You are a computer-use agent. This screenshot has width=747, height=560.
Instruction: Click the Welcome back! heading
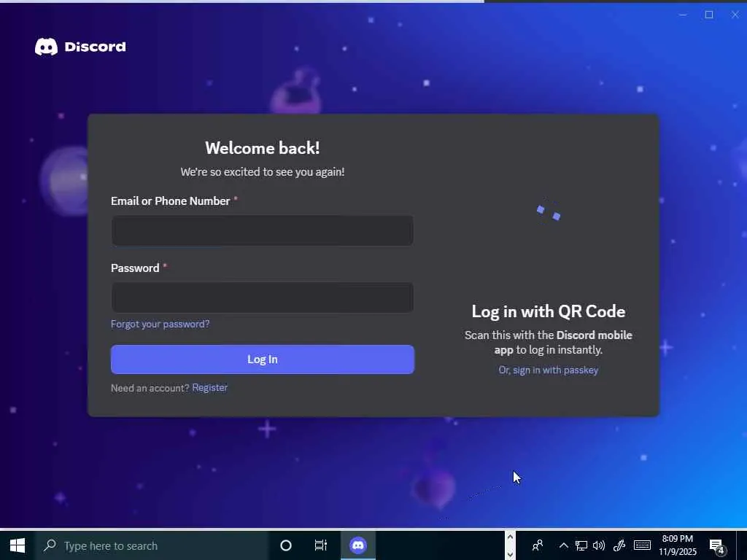(x=263, y=148)
